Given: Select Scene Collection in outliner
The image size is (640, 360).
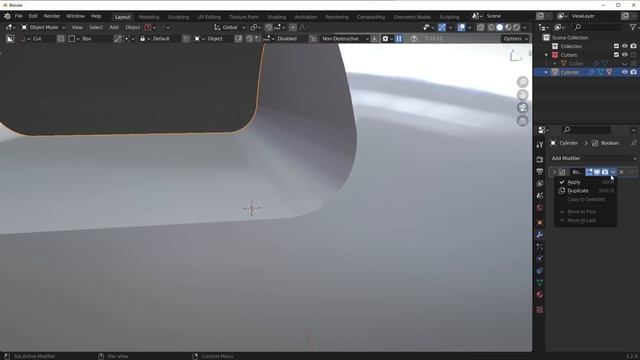Looking at the screenshot, I should (570, 38).
